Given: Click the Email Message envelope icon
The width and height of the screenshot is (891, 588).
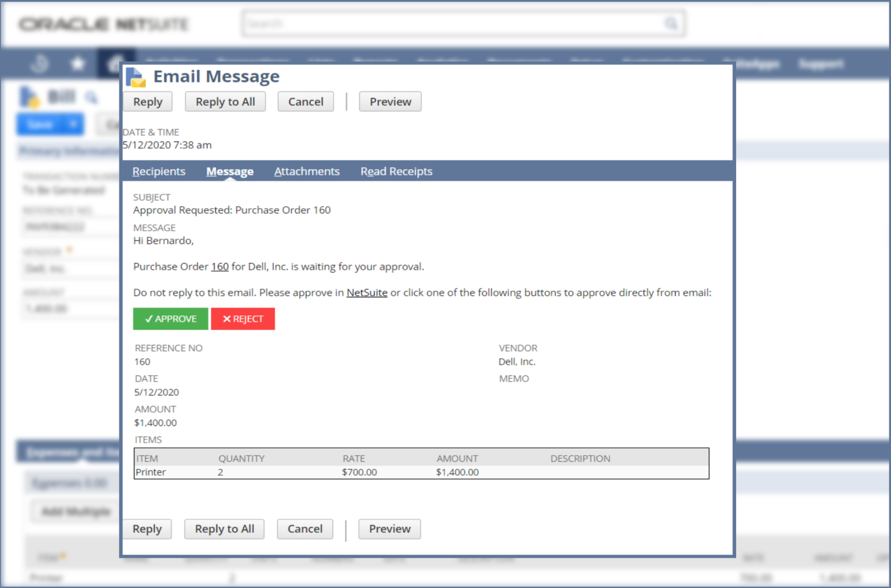Looking at the screenshot, I should 136,77.
